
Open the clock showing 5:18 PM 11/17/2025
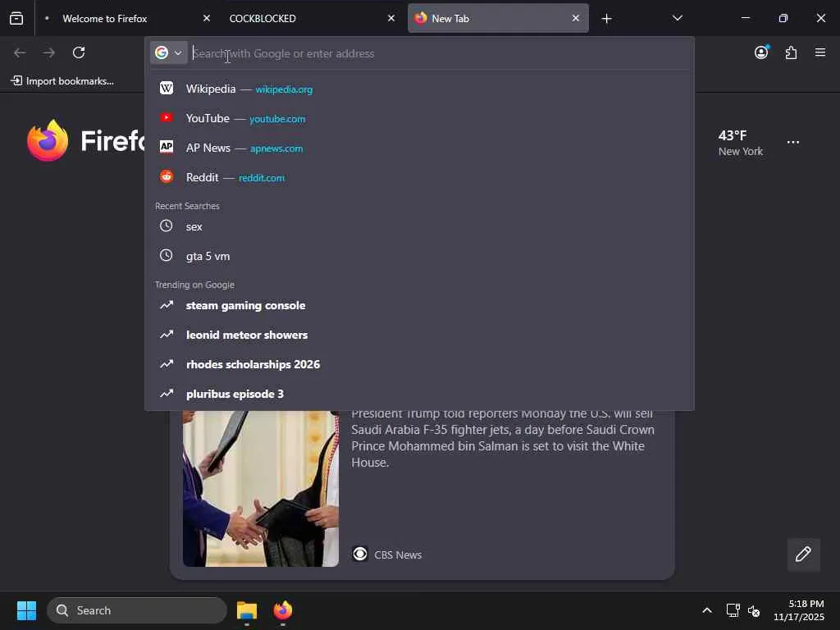[x=799, y=610]
